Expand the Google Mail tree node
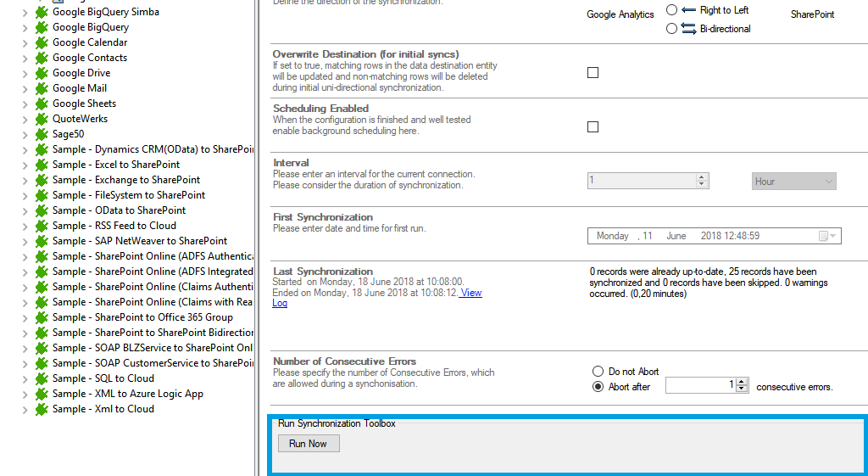This screenshot has height=476, width=868. pos(25,88)
